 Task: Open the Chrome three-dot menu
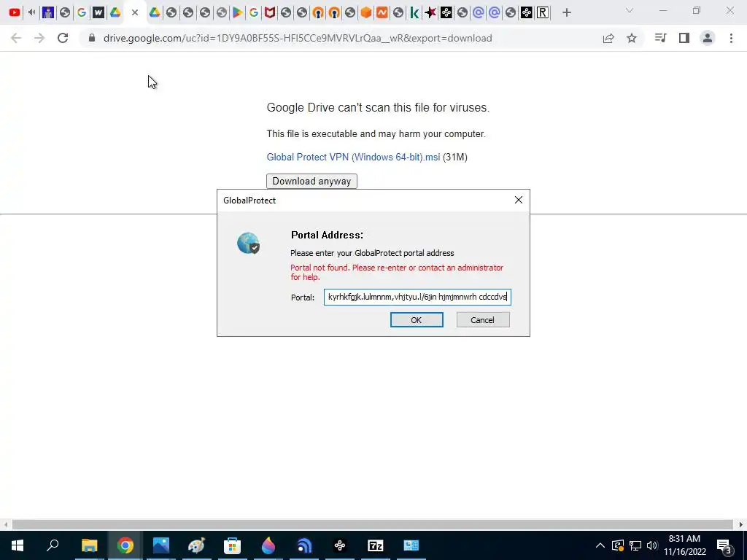tap(731, 38)
